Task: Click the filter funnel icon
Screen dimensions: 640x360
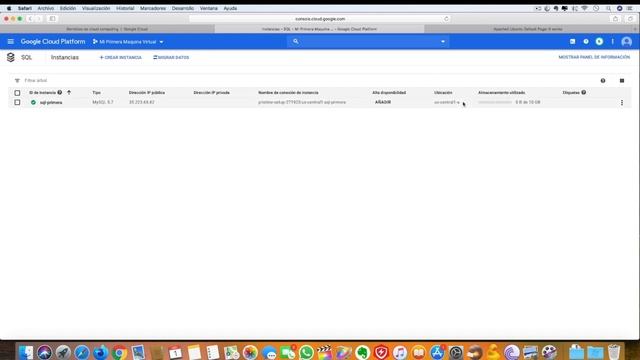Action: (x=17, y=81)
